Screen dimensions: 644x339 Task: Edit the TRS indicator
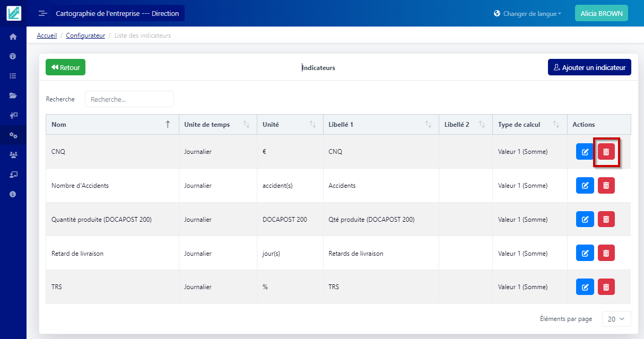coord(585,287)
